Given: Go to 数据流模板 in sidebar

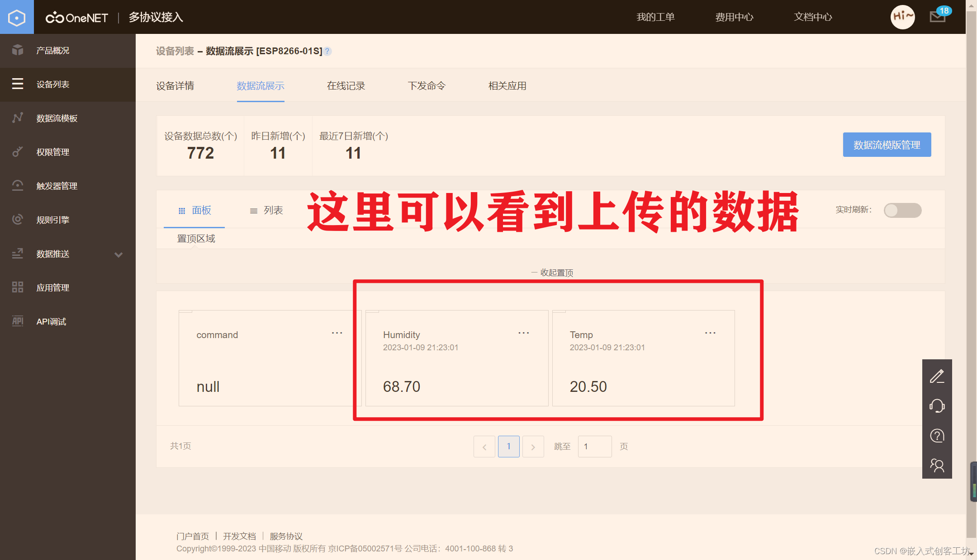Looking at the screenshot, I should pos(57,118).
